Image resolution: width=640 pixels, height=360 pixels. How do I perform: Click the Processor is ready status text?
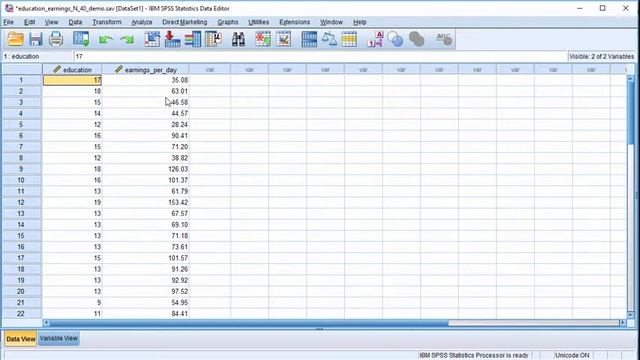[x=474, y=355]
